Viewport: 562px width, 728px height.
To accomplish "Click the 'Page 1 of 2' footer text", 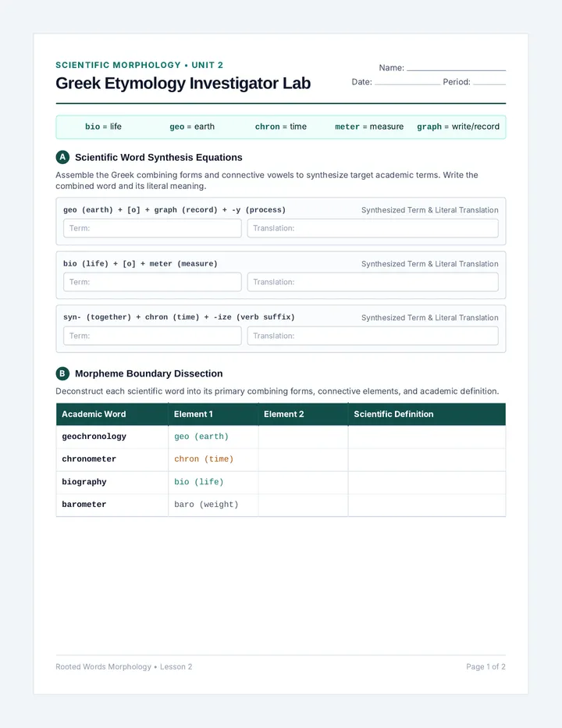I will pos(486,667).
